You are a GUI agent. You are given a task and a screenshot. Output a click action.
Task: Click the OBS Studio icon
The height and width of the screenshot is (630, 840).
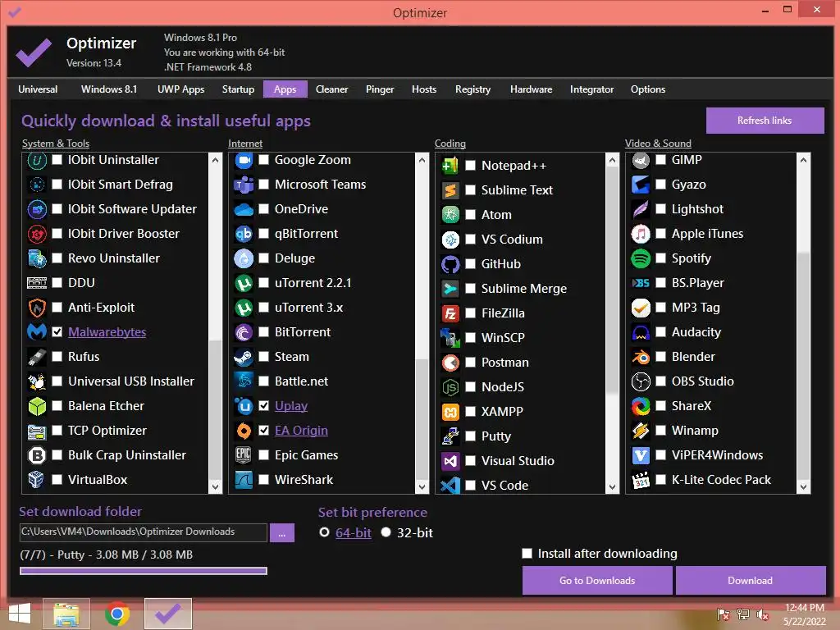click(641, 381)
